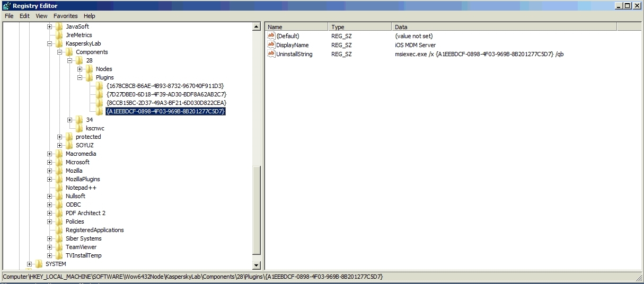
Task: Click the Nodes folder icon
Action: pyautogui.click(x=89, y=69)
